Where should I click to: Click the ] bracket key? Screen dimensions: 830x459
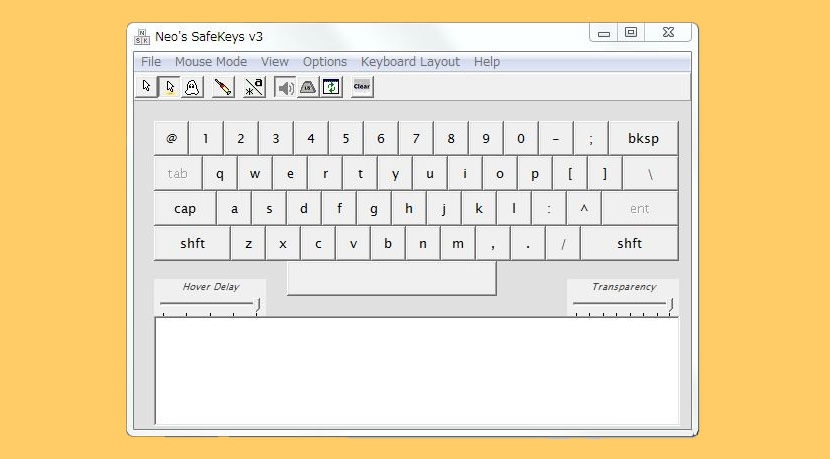[605, 173]
